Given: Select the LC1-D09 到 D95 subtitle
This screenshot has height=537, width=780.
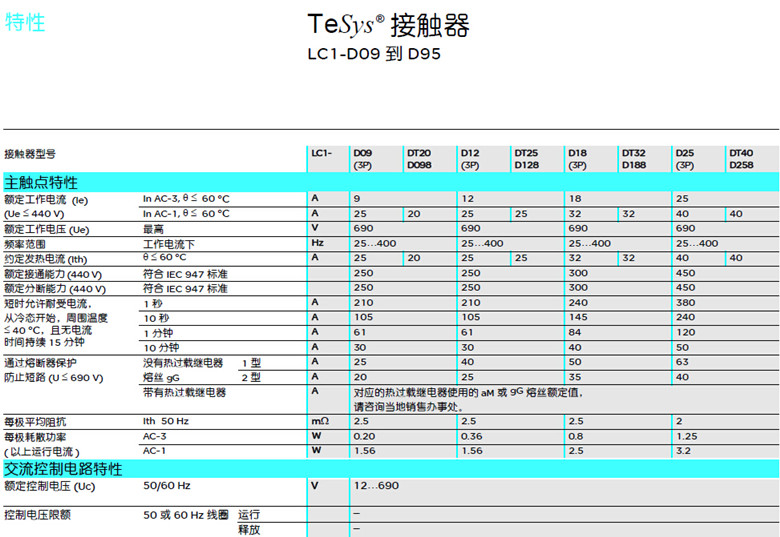Looking at the screenshot, I should coord(373,54).
